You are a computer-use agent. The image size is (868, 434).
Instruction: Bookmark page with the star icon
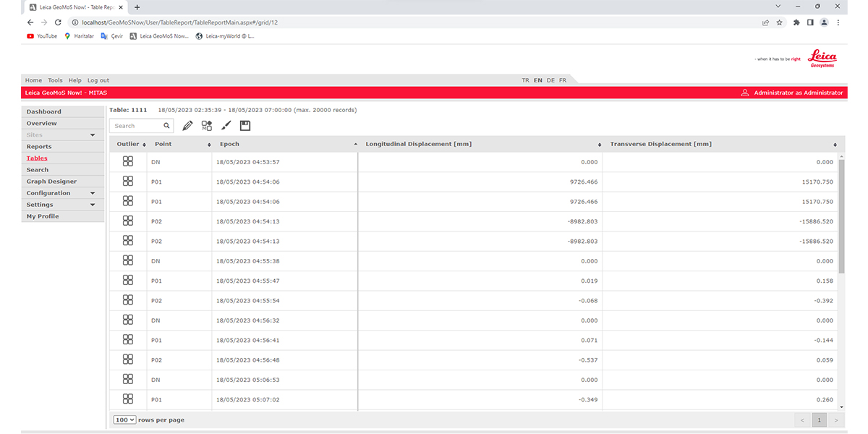(780, 22)
